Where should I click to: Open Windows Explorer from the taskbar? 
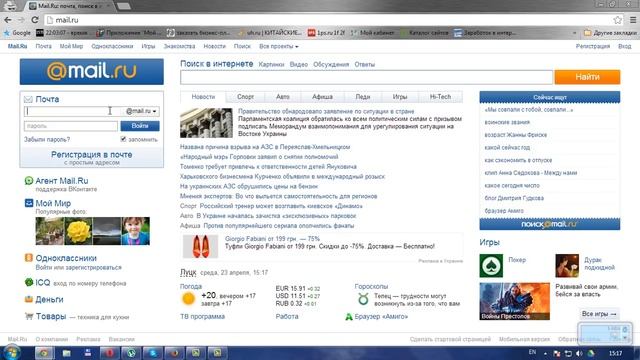(66, 353)
